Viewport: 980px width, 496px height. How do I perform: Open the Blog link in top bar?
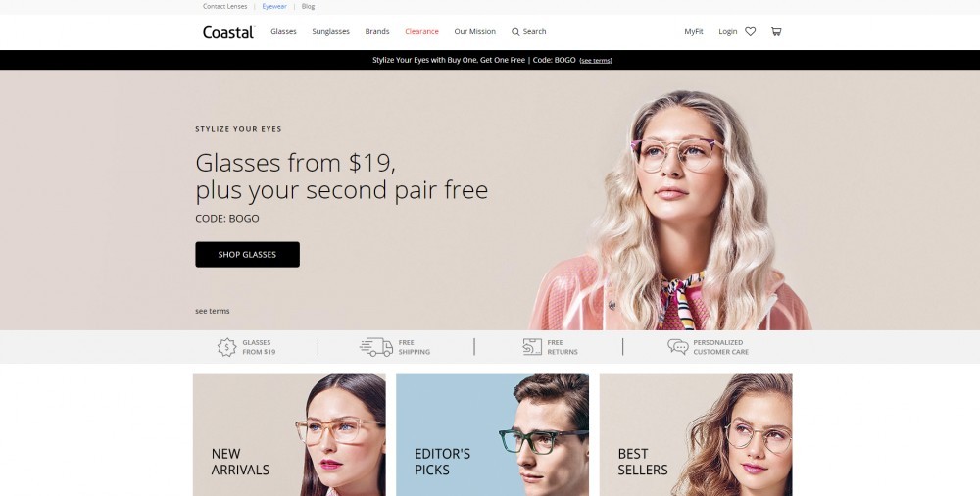308,6
